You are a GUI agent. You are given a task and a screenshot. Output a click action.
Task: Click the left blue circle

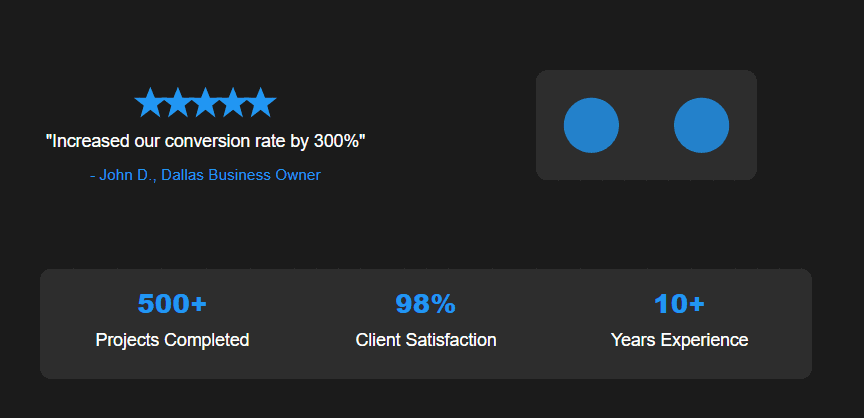(x=591, y=126)
